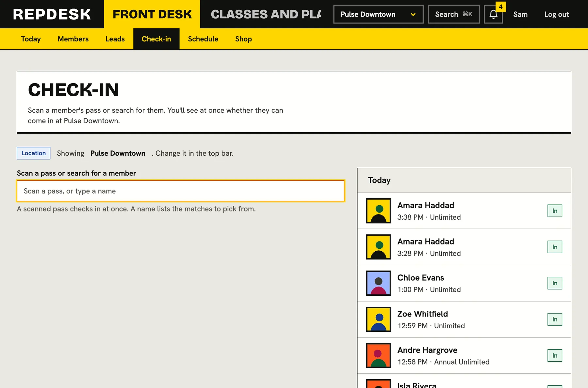Viewport: 588px width, 388px height.
Task: Open the Search ⌘K box
Action: (x=454, y=14)
